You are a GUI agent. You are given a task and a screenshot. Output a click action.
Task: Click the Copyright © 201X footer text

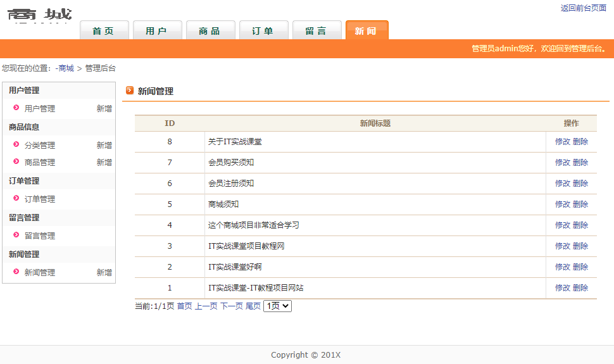tap(306, 355)
